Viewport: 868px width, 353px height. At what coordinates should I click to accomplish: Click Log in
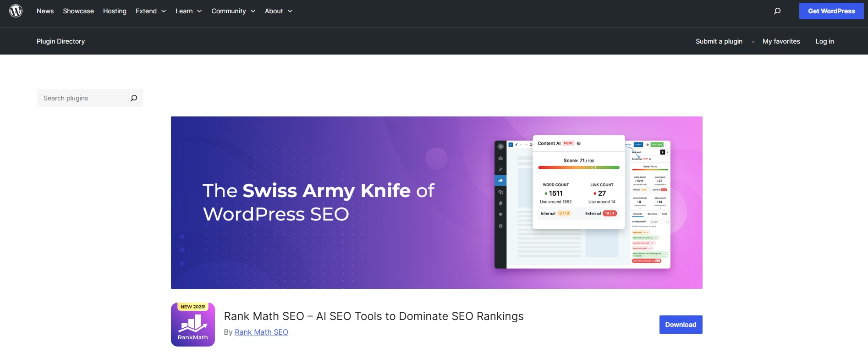coord(824,41)
